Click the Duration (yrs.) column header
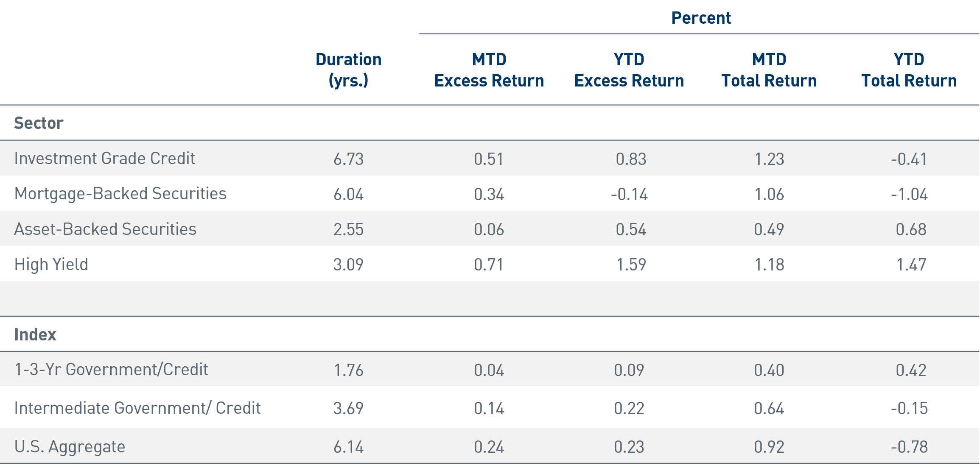Image resolution: width=980 pixels, height=468 pixels. 348,70
